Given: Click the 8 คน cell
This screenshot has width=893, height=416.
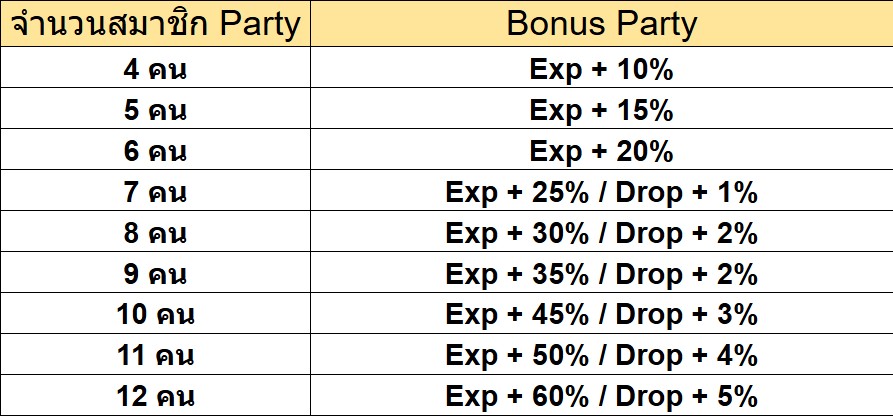Looking at the screenshot, I should [x=155, y=231].
